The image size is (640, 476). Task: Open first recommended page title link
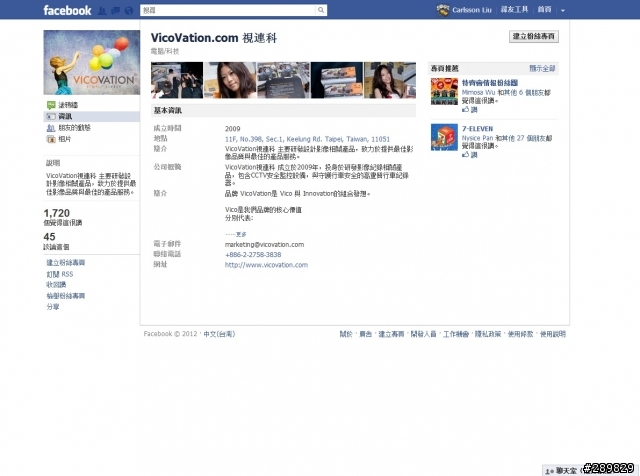point(490,82)
